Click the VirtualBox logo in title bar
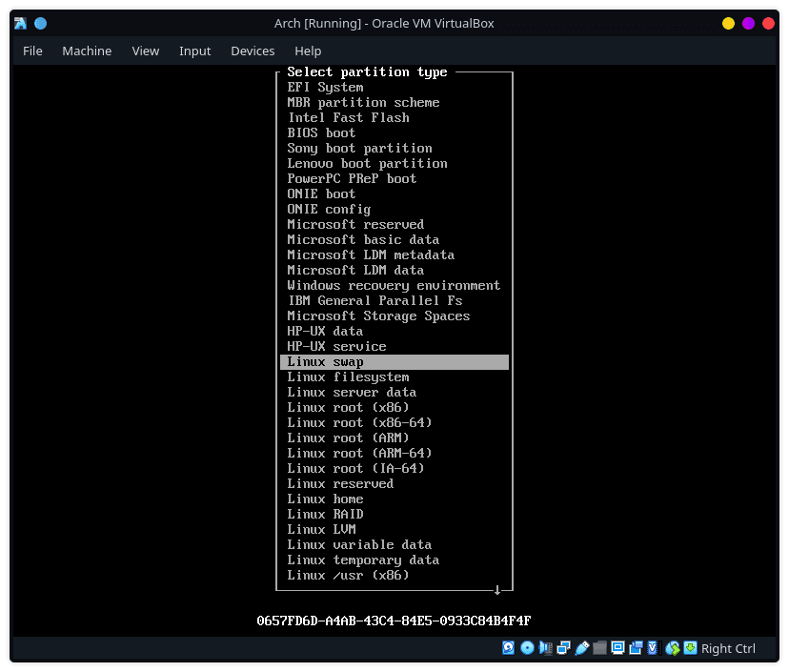The image size is (789, 672). tap(20, 23)
